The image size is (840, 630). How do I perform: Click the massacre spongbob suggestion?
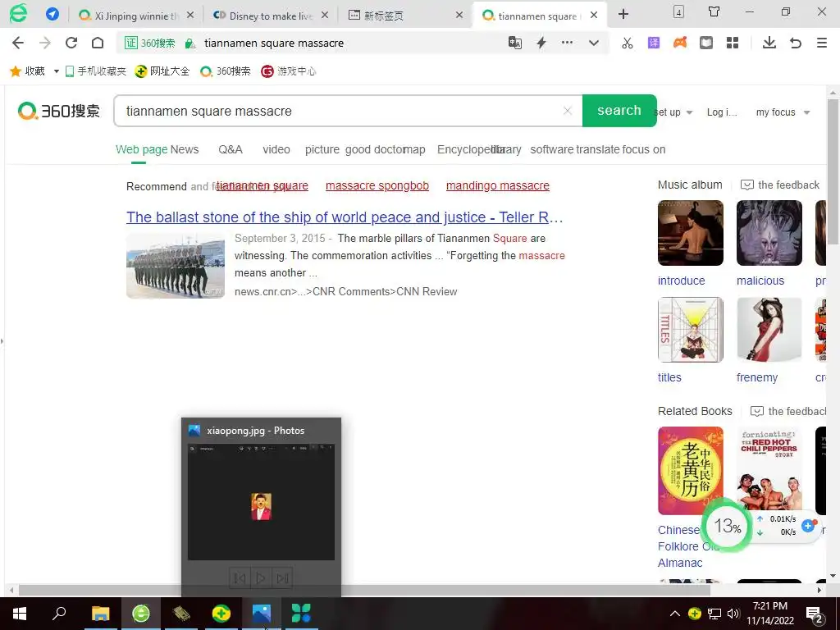pos(377,185)
